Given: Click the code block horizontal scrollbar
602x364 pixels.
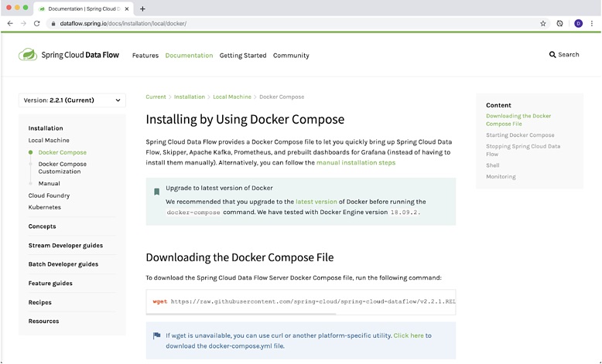Looking at the screenshot, I should tap(241, 314).
